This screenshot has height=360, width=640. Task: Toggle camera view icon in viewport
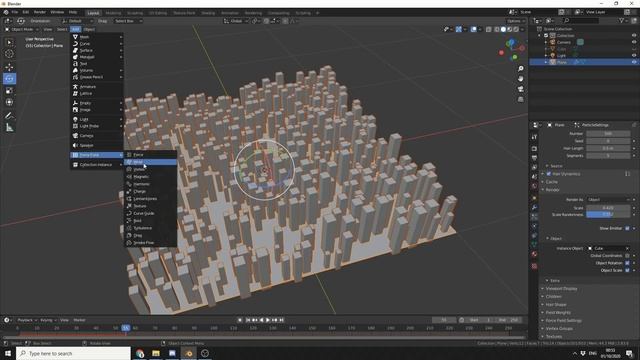pyautogui.click(x=520, y=89)
